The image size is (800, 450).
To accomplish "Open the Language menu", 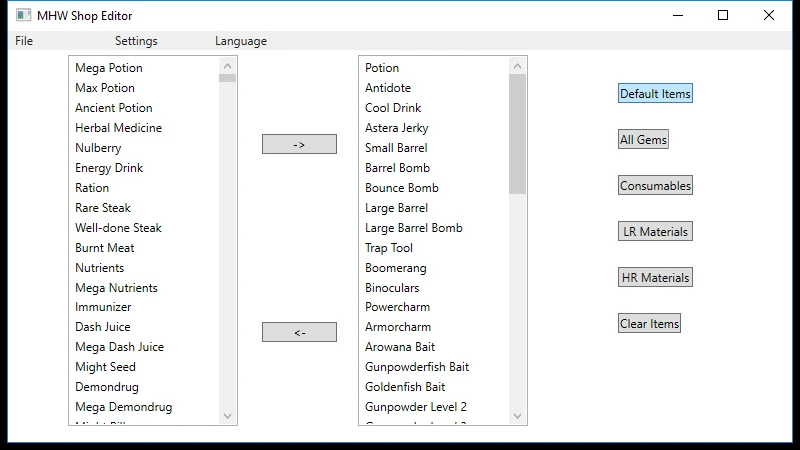I will point(241,41).
